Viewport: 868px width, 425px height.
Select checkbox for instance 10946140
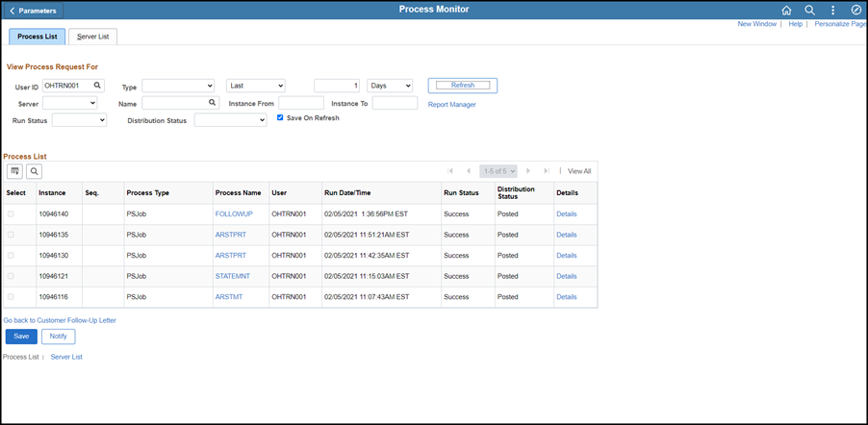[11, 214]
